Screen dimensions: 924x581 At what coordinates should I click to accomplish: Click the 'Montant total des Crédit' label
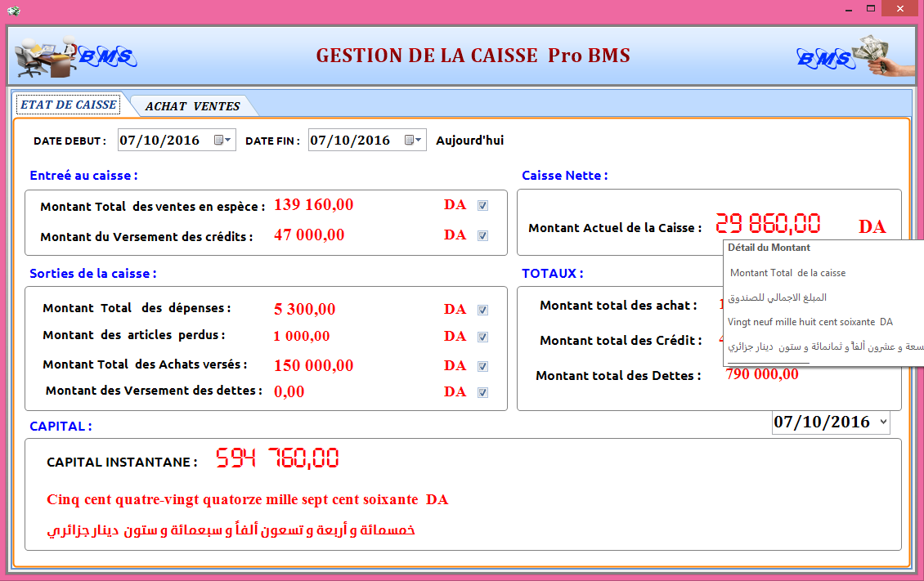(x=621, y=340)
